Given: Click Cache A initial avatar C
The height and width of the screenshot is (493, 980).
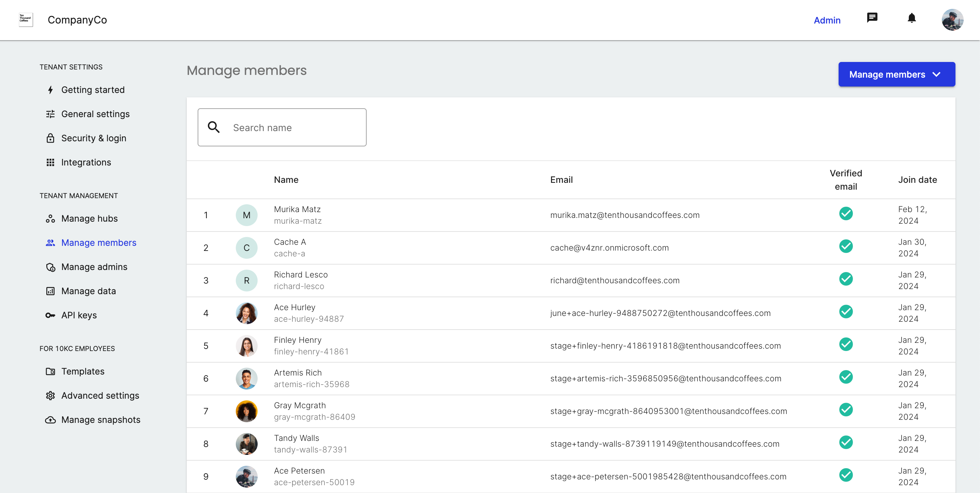Looking at the screenshot, I should pos(246,248).
